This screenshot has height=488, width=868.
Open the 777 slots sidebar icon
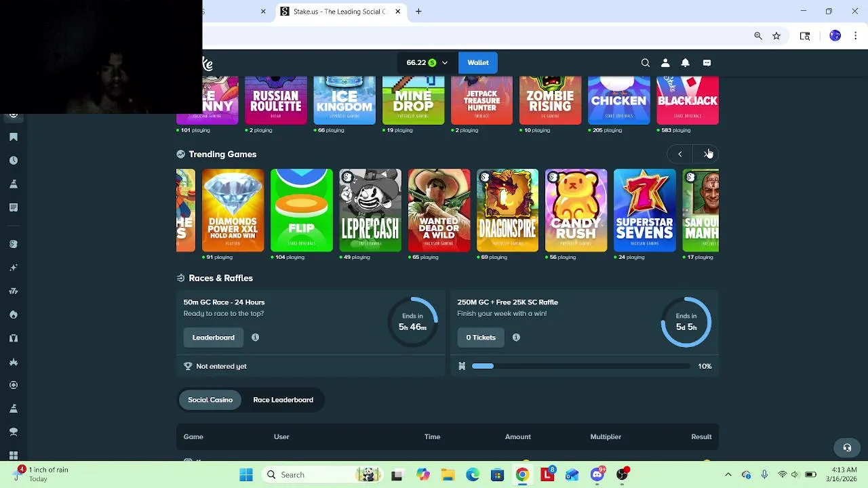14,291
